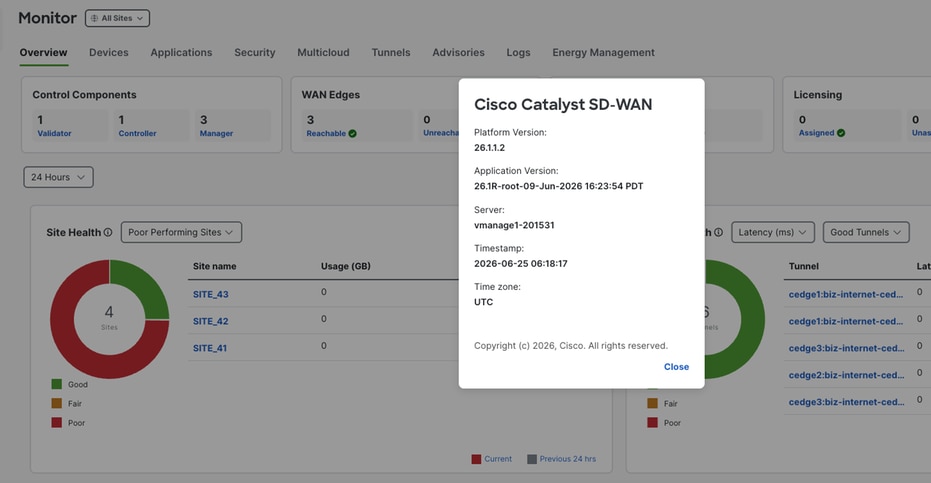
Task: Click the Tunnel column header
Action: click(x=804, y=266)
